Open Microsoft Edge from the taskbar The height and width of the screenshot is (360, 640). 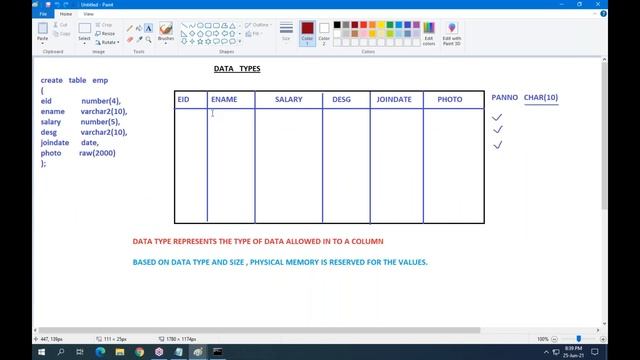coord(100,352)
